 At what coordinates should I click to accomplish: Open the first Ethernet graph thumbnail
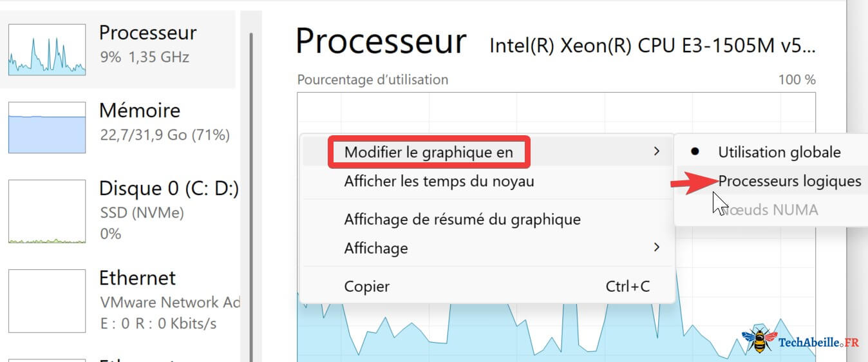click(47, 301)
